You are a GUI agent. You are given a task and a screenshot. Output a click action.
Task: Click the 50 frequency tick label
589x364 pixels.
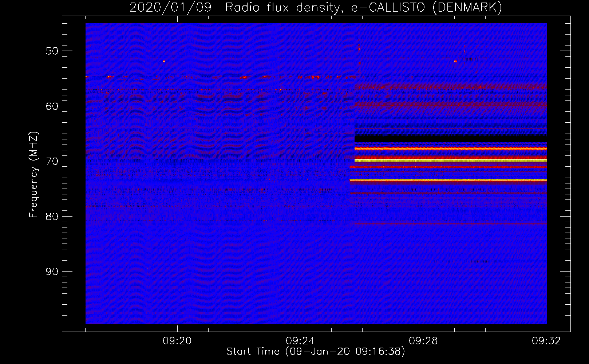point(52,51)
